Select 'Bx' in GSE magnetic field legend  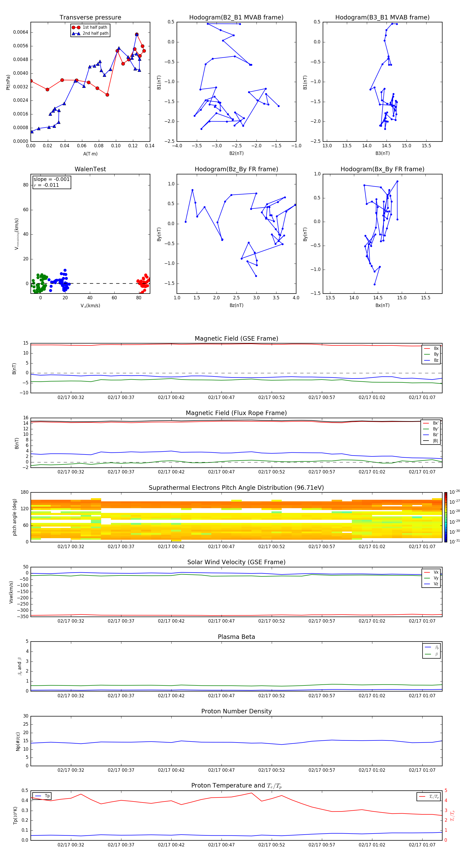tap(431, 349)
